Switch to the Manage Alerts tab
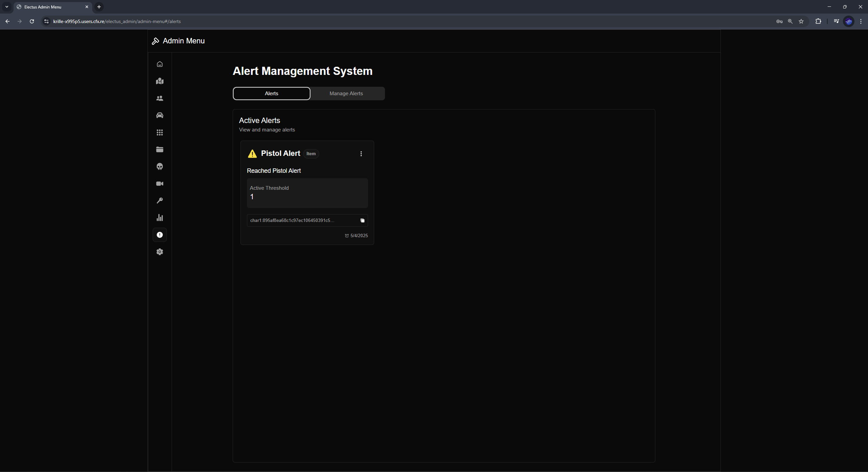The image size is (868, 472). point(346,93)
